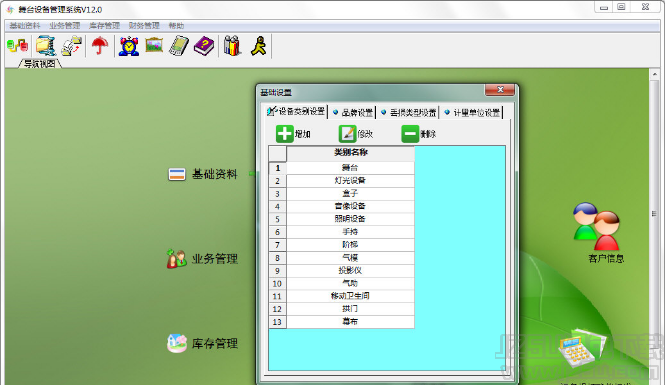Click the green minus 删除 icon
The image size is (665, 385).
click(x=410, y=134)
